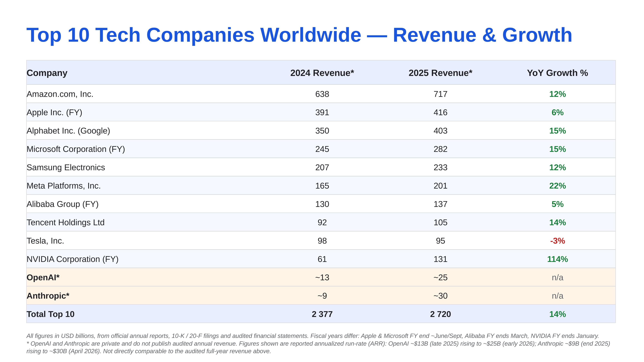Click the 'NVIDIA Corporation (FY)' row label

(x=72, y=259)
